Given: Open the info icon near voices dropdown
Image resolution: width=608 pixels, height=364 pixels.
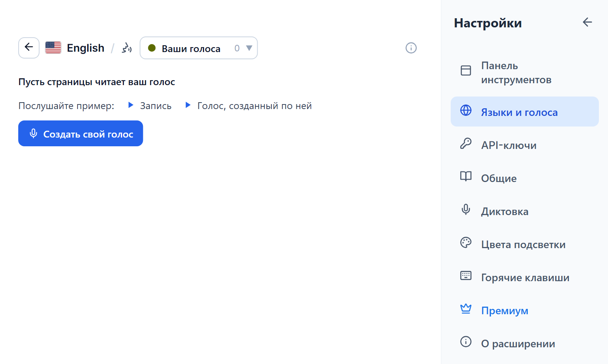Looking at the screenshot, I should (411, 48).
